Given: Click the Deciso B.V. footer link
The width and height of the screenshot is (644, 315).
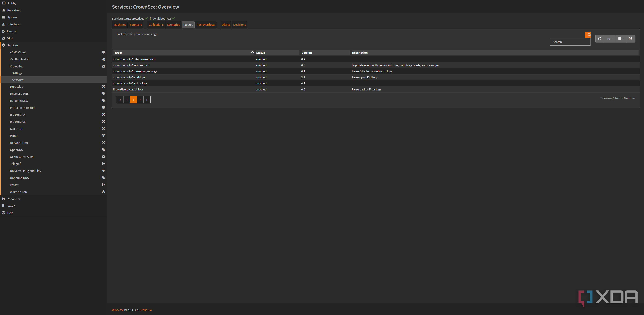Looking at the screenshot, I should tap(146, 310).
